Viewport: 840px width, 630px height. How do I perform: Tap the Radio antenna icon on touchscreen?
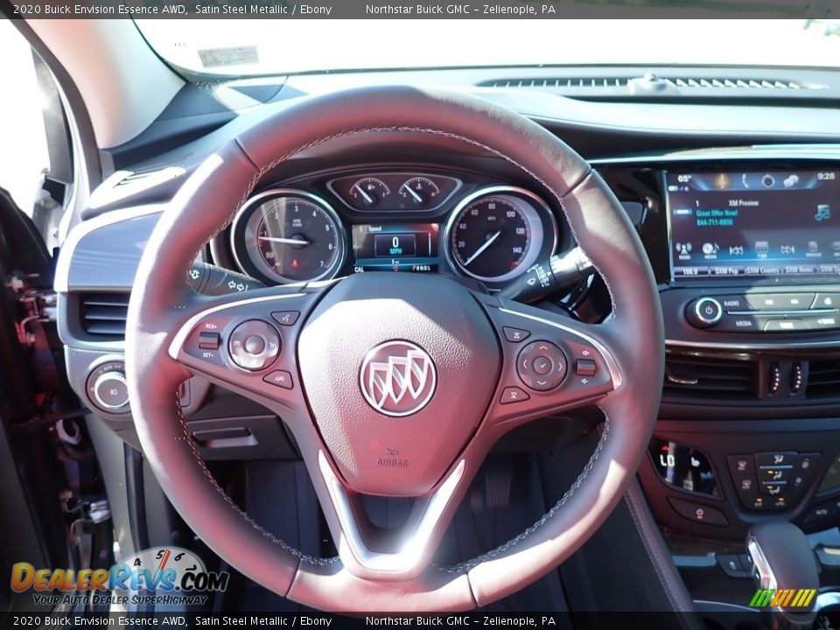[x=683, y=250]
